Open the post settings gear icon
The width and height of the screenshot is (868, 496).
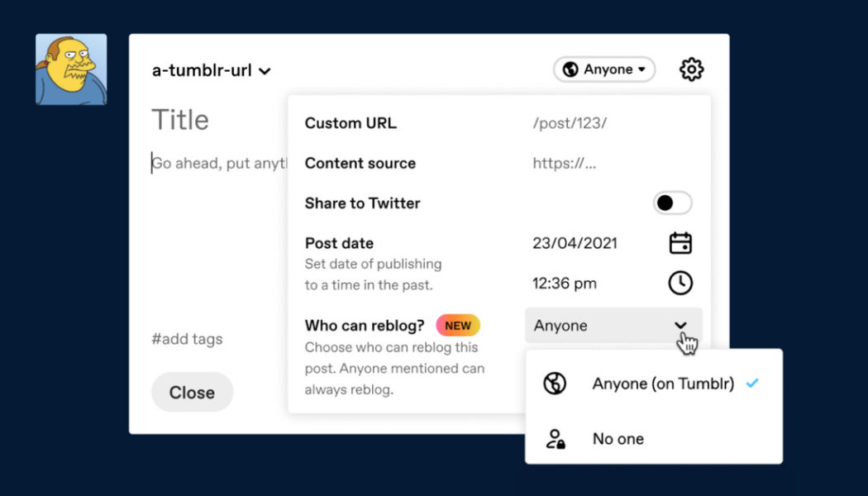click(691, 69)
